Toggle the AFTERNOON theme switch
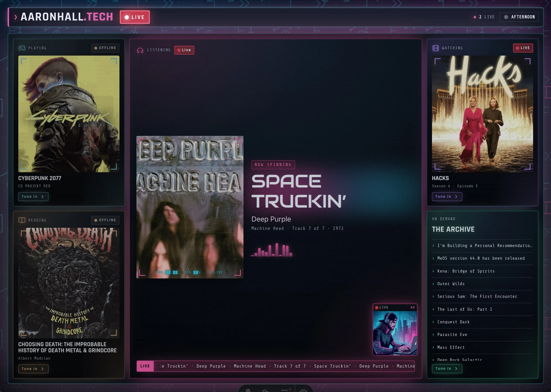This screenshot has height=392, width=551. [519, 17]
